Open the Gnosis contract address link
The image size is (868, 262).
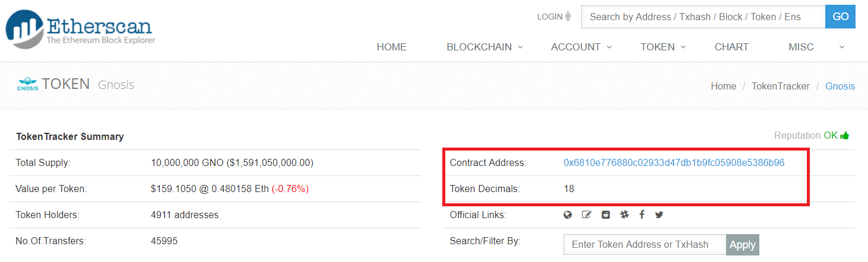pyautogui.click(x=674, y=162)
